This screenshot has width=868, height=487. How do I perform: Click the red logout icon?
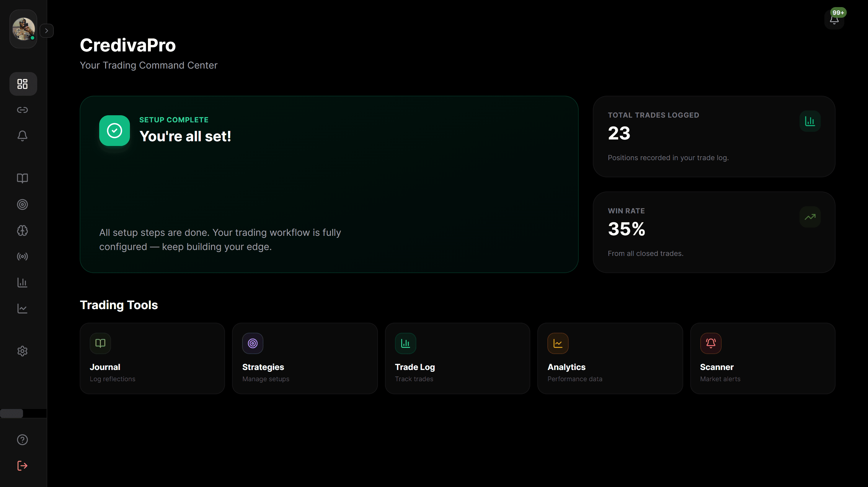22,466
